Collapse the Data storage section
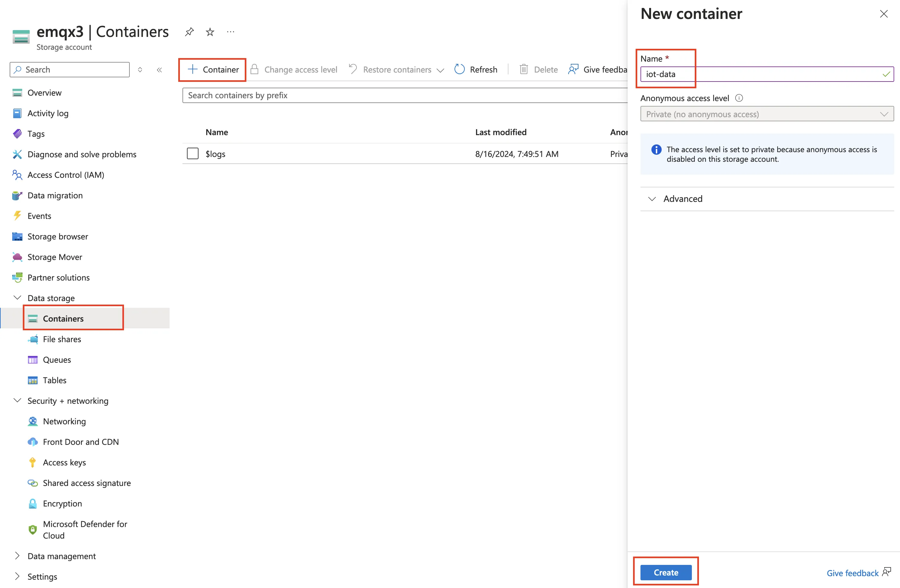The height and width of the screenshot is (588, 900). (17, 298)
